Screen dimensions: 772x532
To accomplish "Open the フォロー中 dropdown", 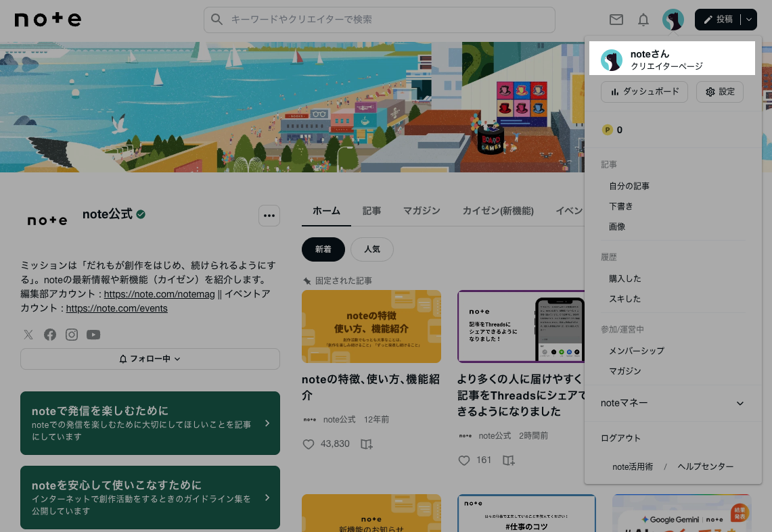I will point(150,359).
